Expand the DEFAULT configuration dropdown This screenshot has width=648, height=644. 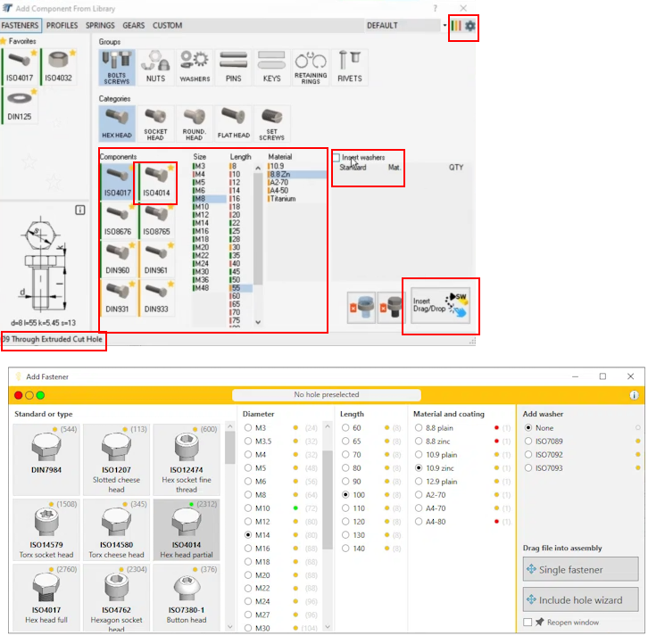click(x=444, y=26)
